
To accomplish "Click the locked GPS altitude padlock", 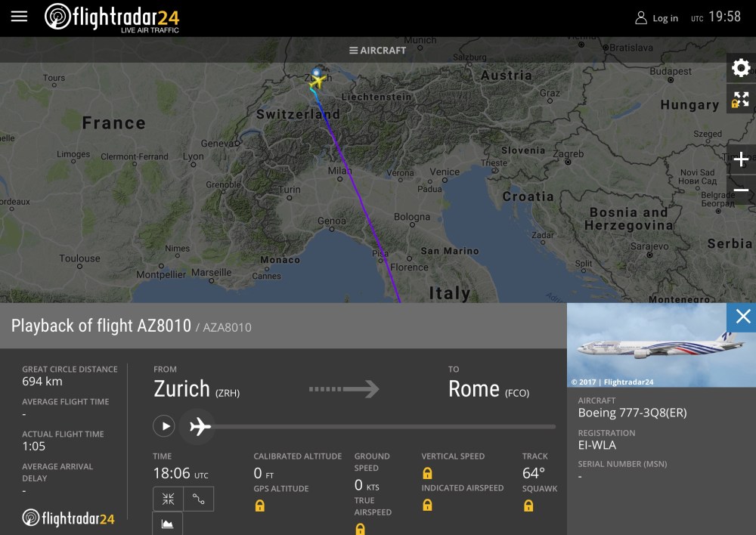I will click(x=260, y=506).
